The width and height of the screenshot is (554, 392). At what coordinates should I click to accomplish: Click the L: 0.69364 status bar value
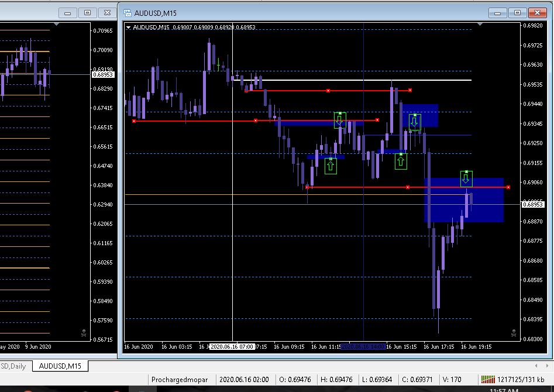click(x=377, y=380)
